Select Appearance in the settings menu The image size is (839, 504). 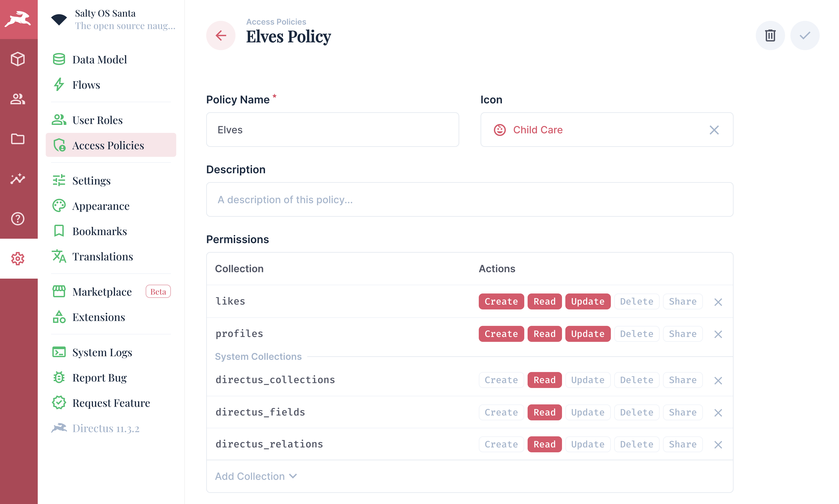(x=101, y=206)
